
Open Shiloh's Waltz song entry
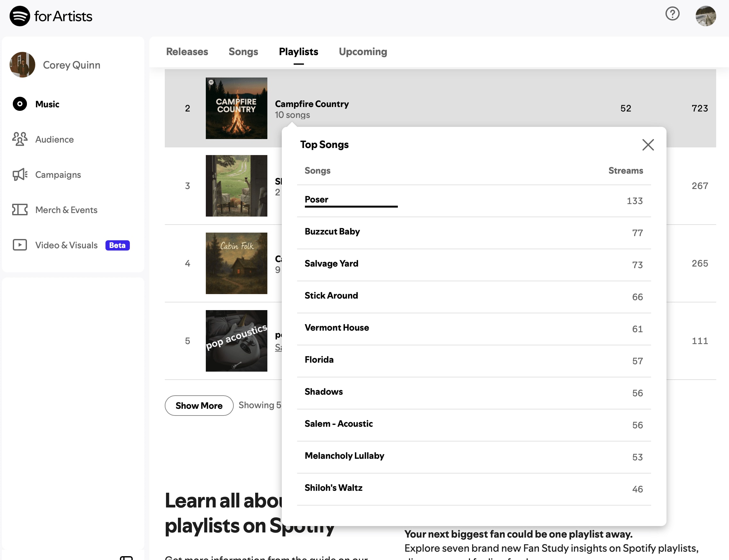[x=333, y=488]
